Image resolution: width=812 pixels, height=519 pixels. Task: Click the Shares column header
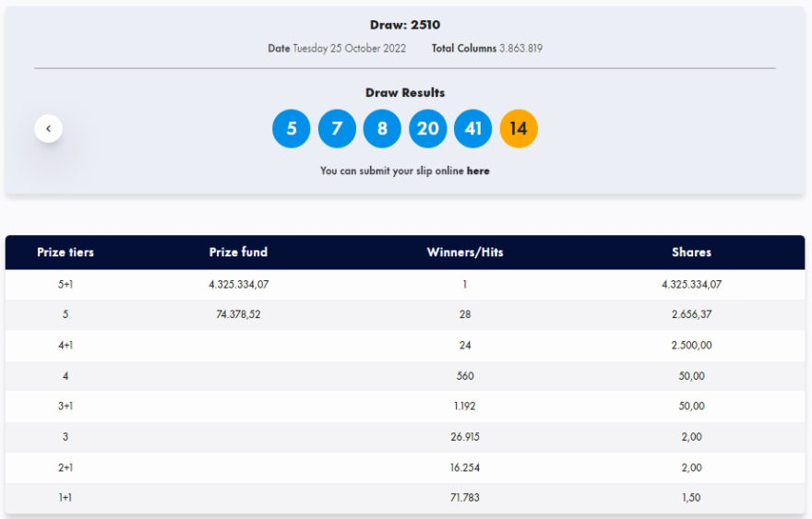coord(691,253)
